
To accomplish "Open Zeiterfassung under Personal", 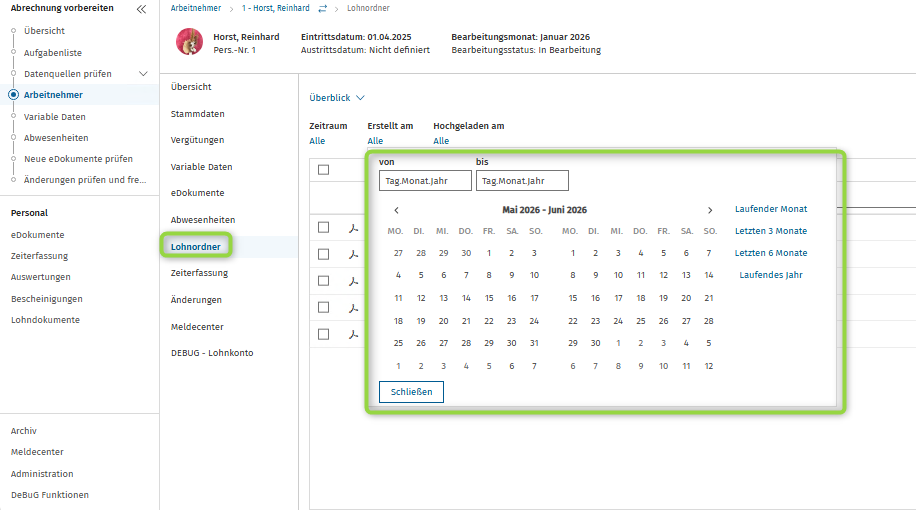I will coord(39,256).
